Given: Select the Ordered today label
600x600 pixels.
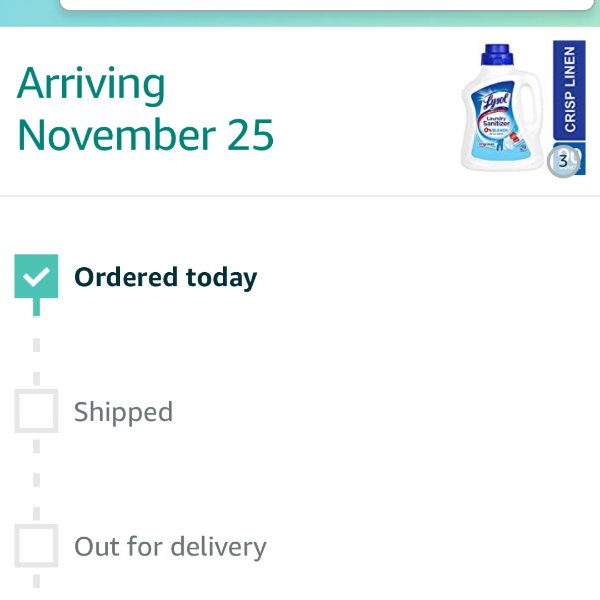Looking at the screenshot, I should click(x=166, y=277).
